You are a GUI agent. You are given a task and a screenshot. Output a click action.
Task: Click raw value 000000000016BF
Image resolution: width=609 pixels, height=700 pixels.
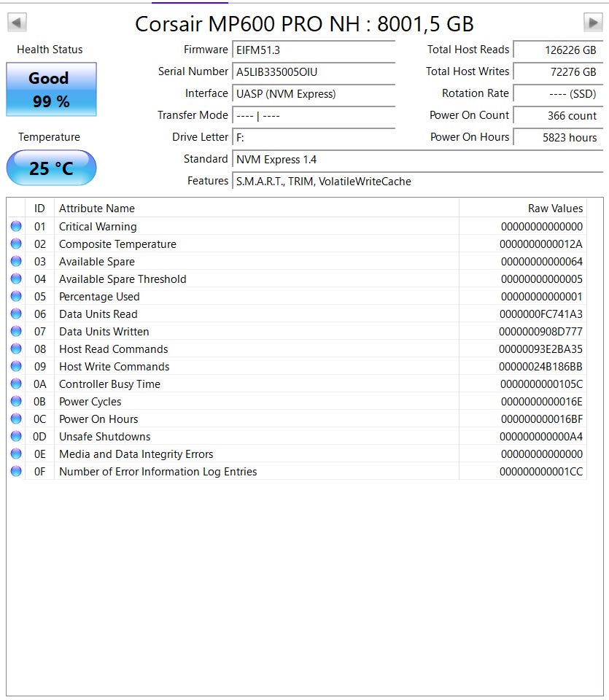click(542, 419)
